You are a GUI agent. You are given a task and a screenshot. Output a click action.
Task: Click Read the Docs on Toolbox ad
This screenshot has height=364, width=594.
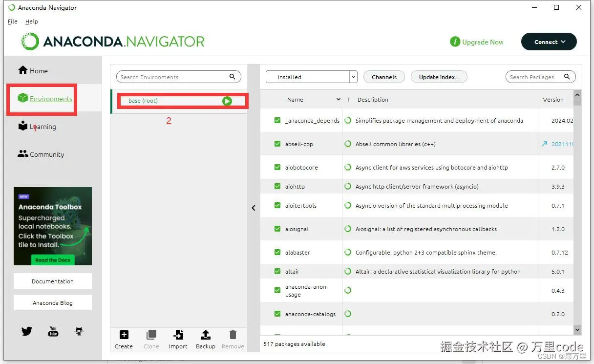[53, 260]
